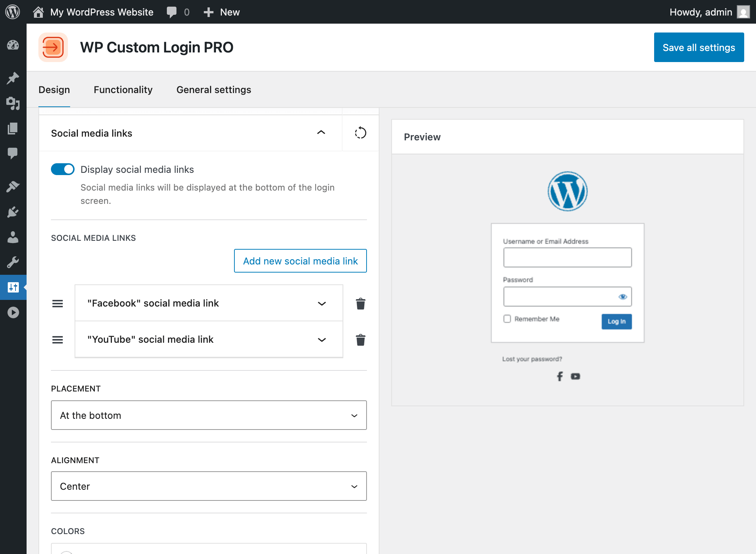The height and width of the screenshot is (554, 756).
Task: Open Dashboard from the admin sidebar
Action: pos(13,45)
